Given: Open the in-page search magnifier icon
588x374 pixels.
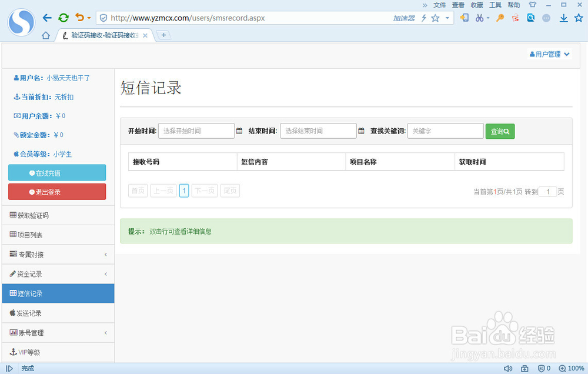Looking at the screenshot, I should point(530,18).
